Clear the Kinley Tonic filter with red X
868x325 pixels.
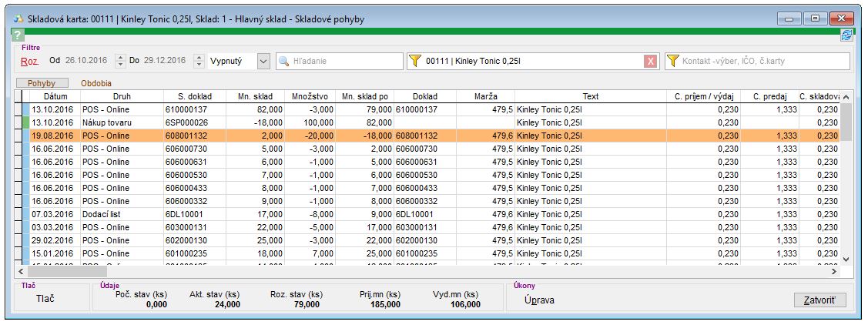(651, 62)
